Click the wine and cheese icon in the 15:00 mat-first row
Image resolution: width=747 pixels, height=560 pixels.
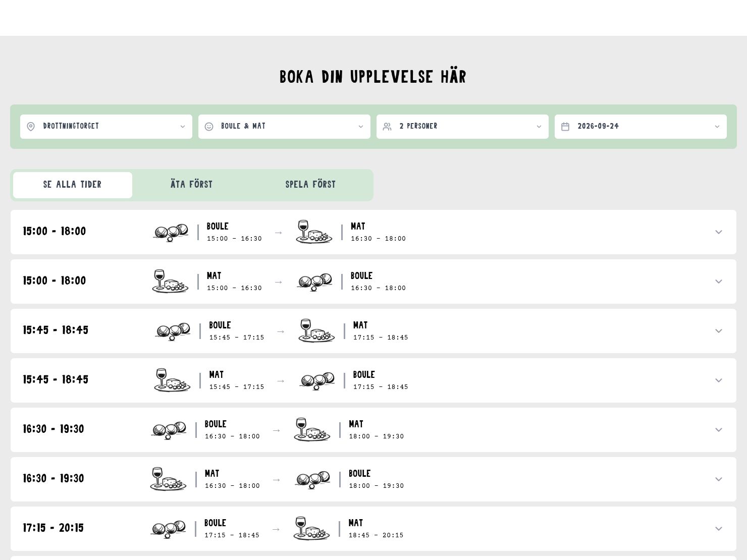click(170, 282)
